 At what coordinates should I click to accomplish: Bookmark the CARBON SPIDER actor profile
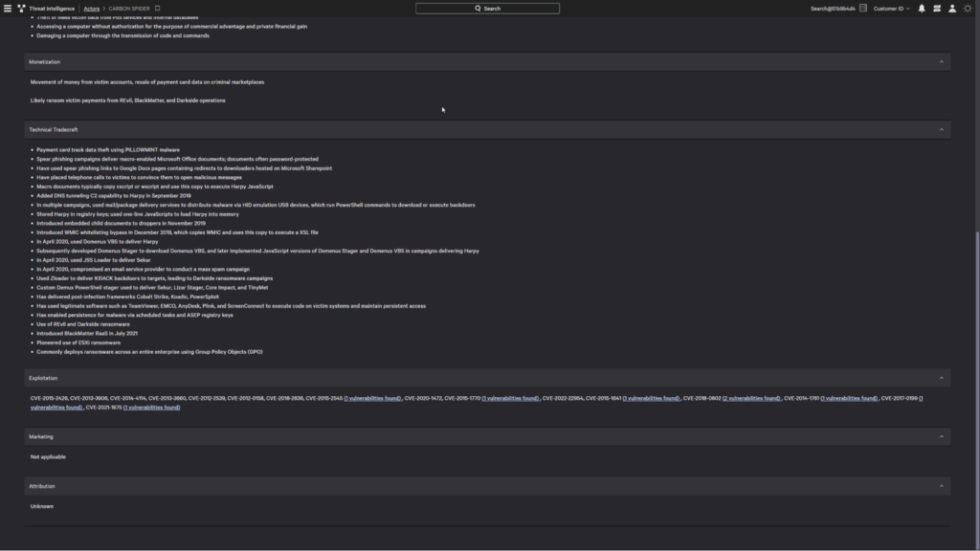pyautogui.click(x=157, y=9)
